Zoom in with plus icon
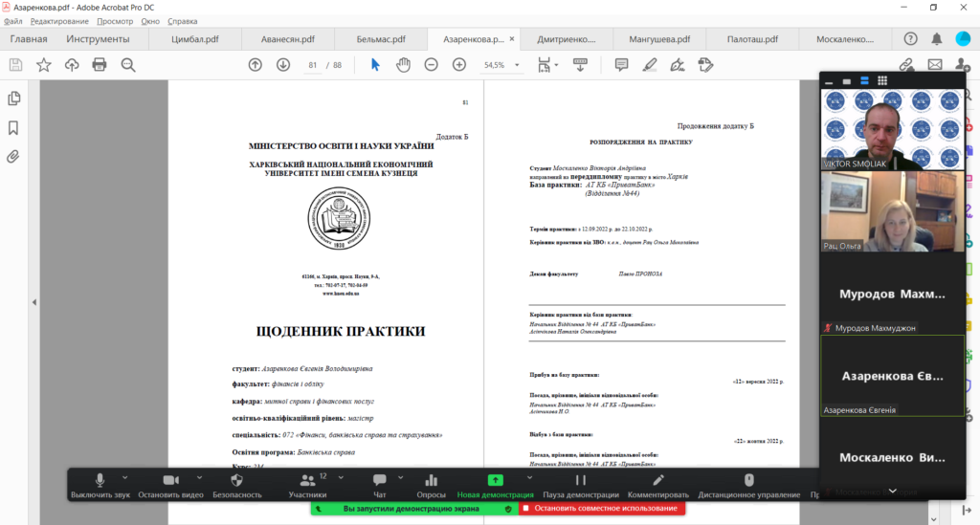Image resolution: width=980 pixels, height=525 pixels. [459, 65]
